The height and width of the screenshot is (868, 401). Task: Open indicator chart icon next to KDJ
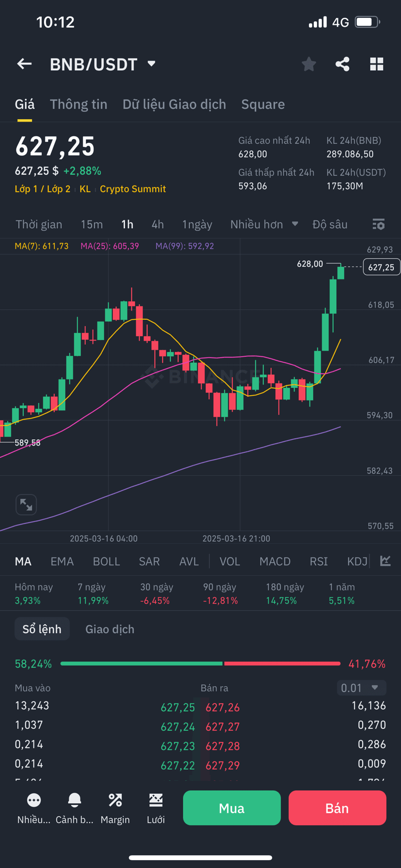pos(386,561)
